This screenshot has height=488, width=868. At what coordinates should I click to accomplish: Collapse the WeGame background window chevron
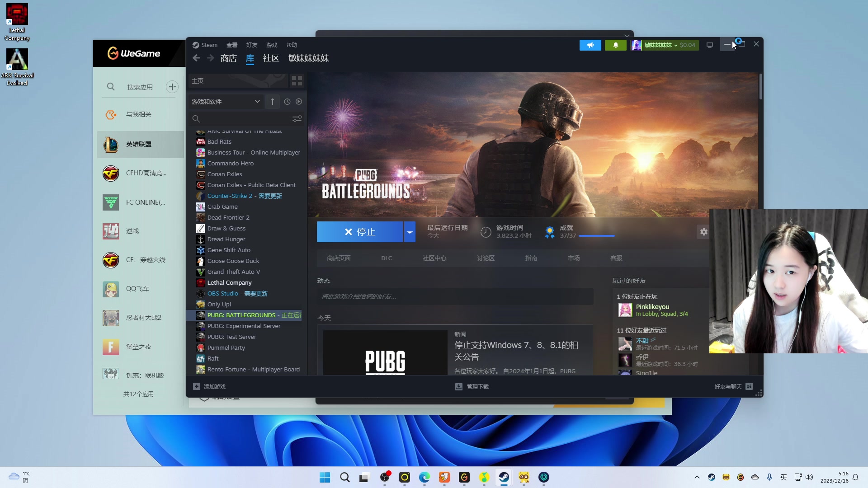pyautogui.click(x=627, y=35)
